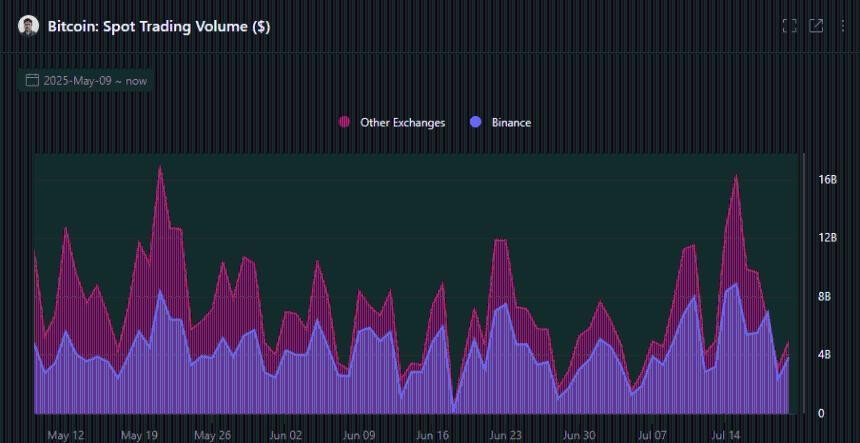Select the May 19 x-axis label
The height and width of the screenshot is (443, 860).
(x=139, y=435)
